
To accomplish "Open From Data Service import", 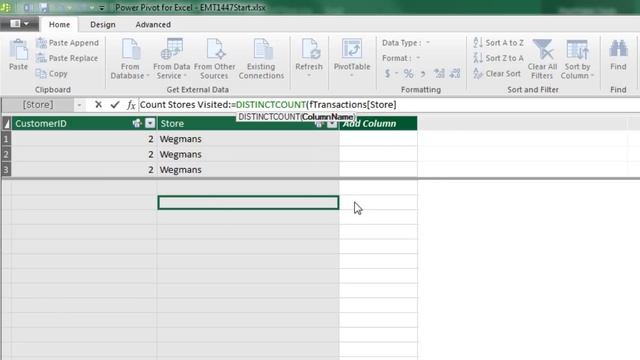I will pos(172,59).
